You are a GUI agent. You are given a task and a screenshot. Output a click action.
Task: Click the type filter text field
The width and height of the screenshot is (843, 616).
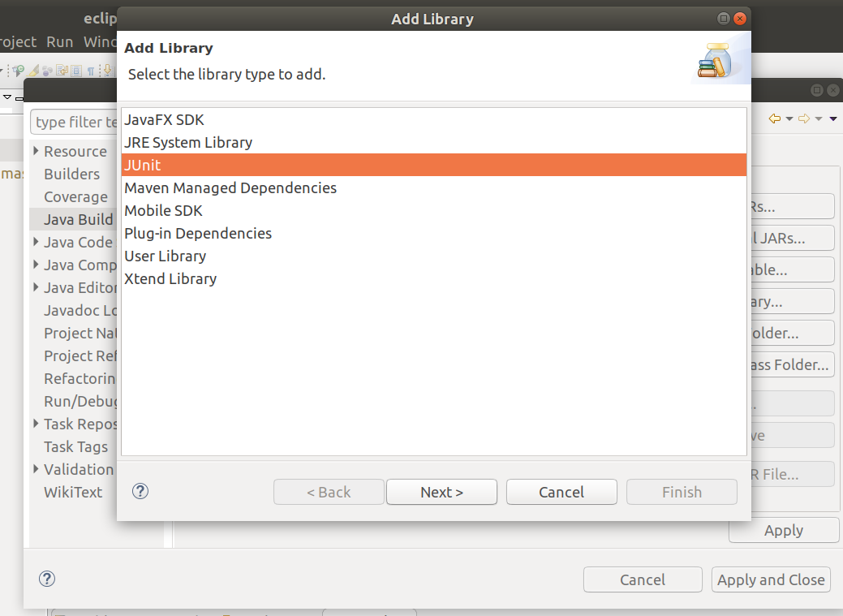pyautogui.click(x=74, y=122)
